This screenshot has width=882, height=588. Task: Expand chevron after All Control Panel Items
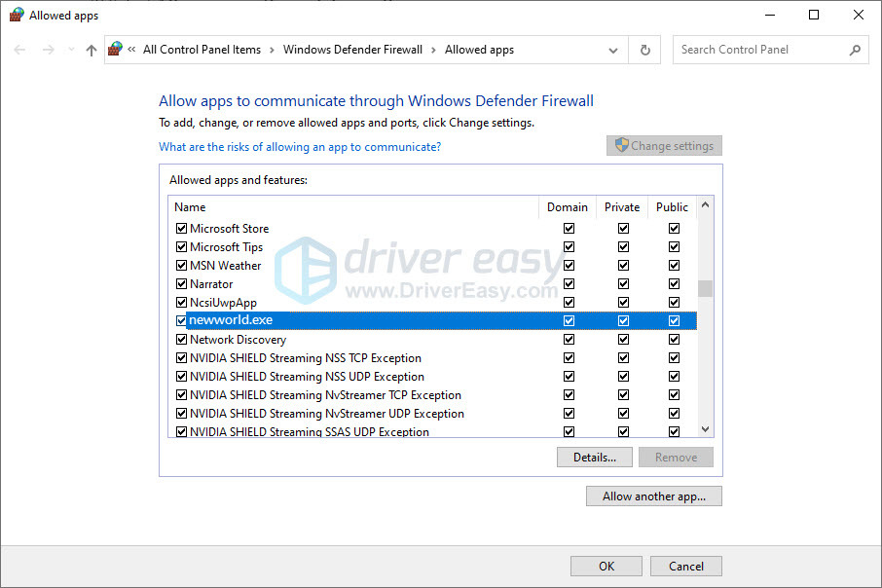tap(272, 50)
